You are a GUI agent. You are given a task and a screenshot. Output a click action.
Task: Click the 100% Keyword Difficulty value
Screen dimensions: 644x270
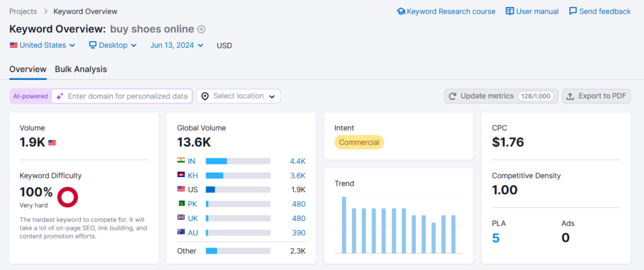36,192
